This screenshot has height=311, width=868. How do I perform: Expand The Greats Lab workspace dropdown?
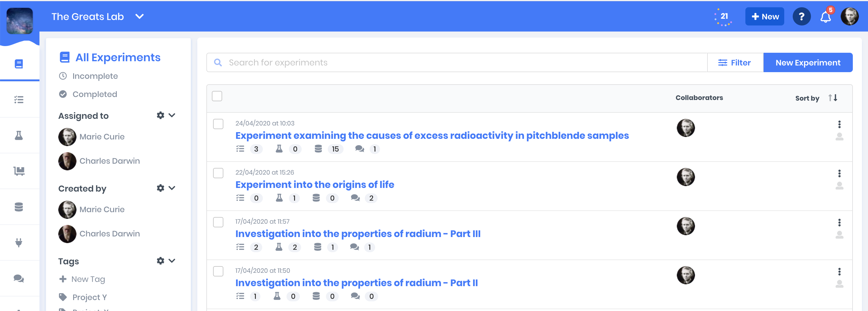pos(140,16)
